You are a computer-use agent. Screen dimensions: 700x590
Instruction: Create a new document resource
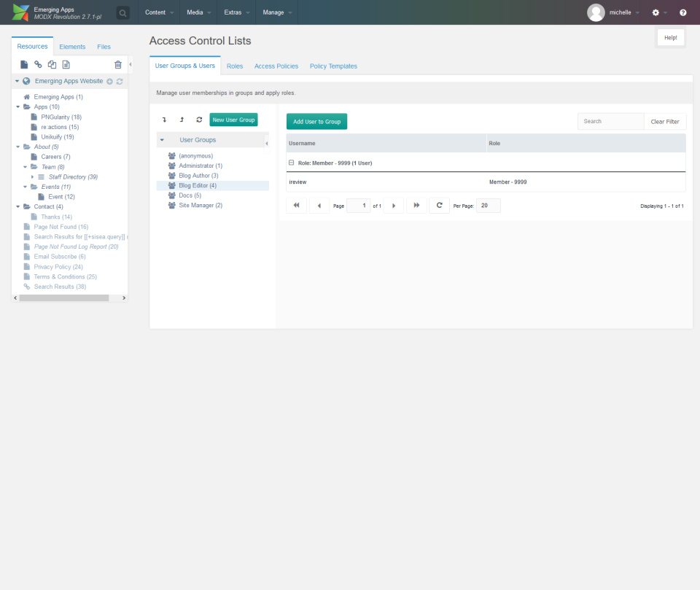[24, 64]
